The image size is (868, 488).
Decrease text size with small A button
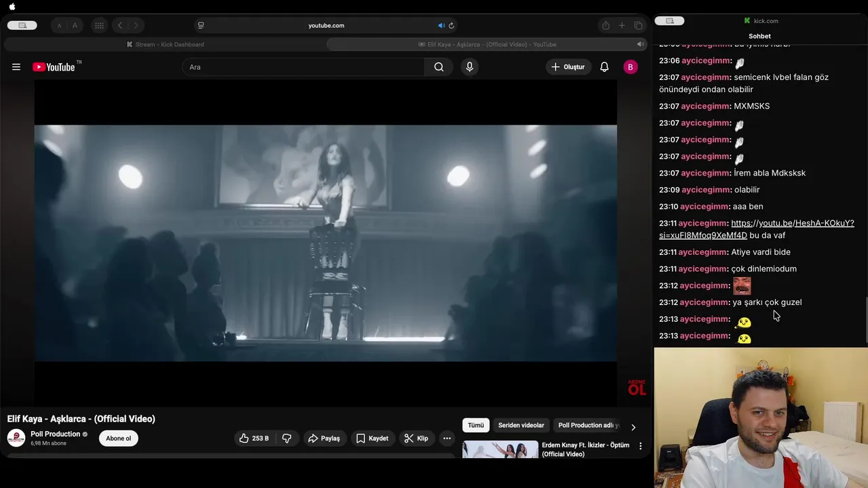pos(59,26)
